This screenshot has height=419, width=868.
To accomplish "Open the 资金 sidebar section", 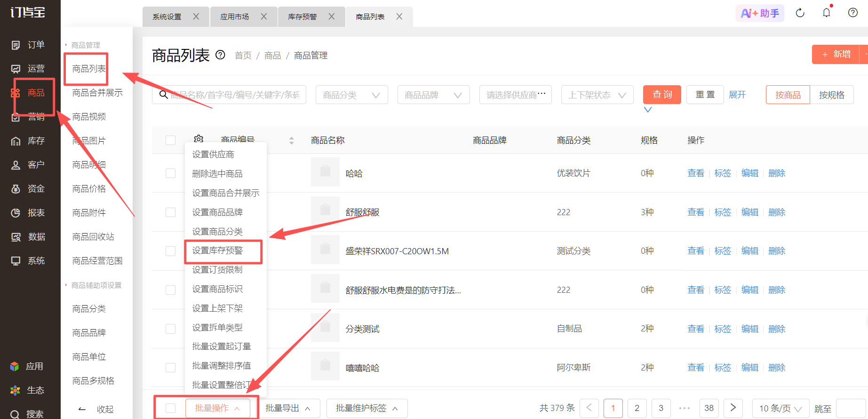I will (28, 189).
